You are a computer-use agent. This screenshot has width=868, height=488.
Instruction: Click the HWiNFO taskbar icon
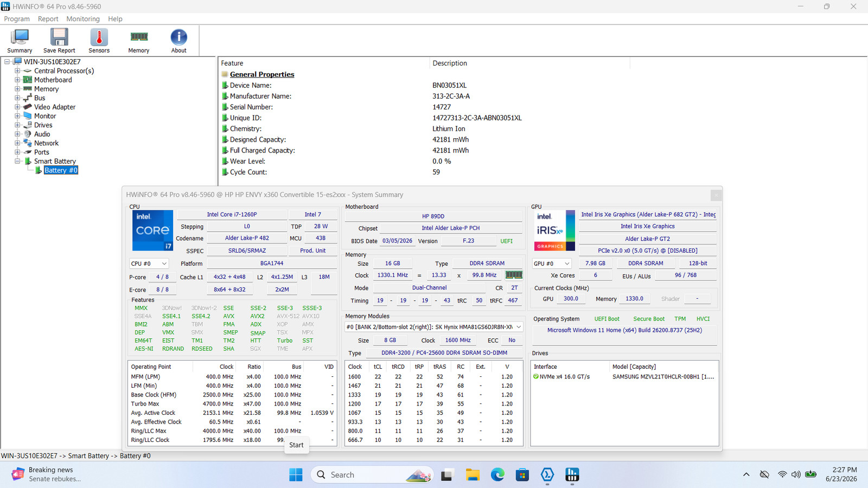tap(572, 475)
